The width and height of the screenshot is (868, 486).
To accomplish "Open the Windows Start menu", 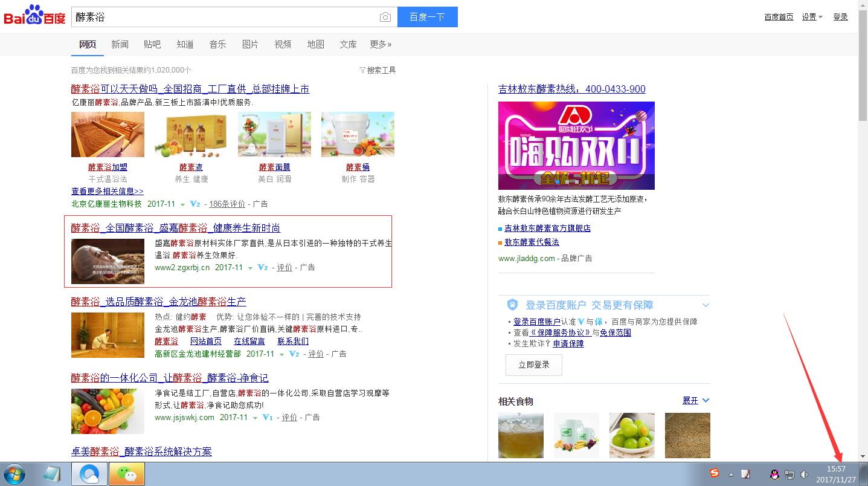I will point(13,474).
